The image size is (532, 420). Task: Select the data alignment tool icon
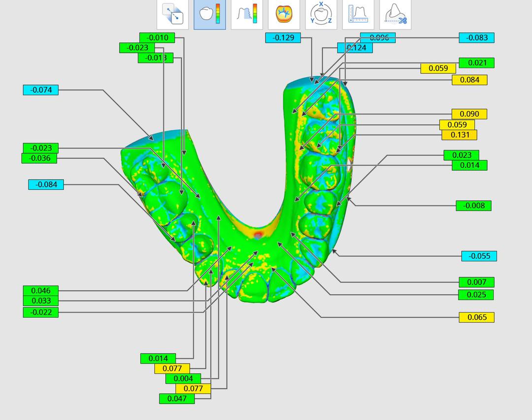173,15
